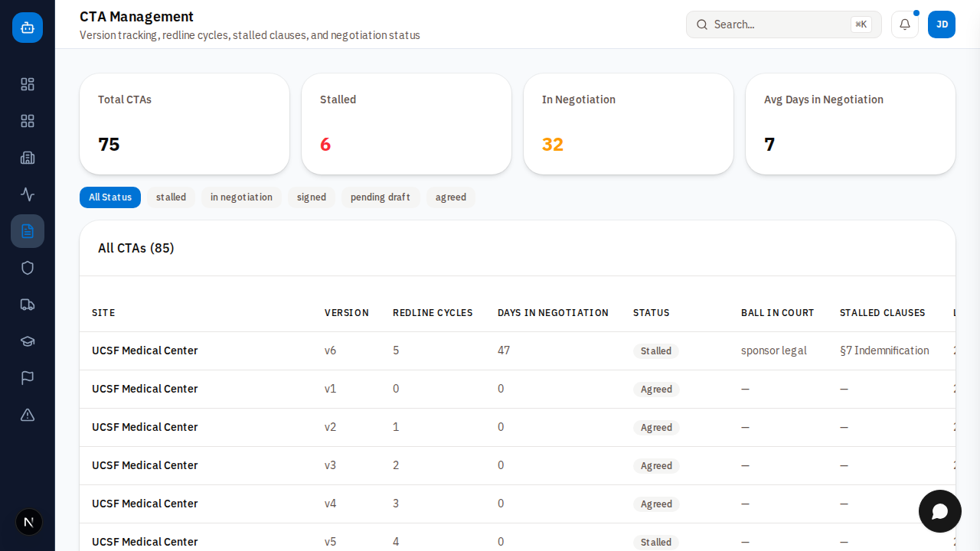Click the Stalled badge in v6 row
Screen dimensions: 980x551
[656, 351]
